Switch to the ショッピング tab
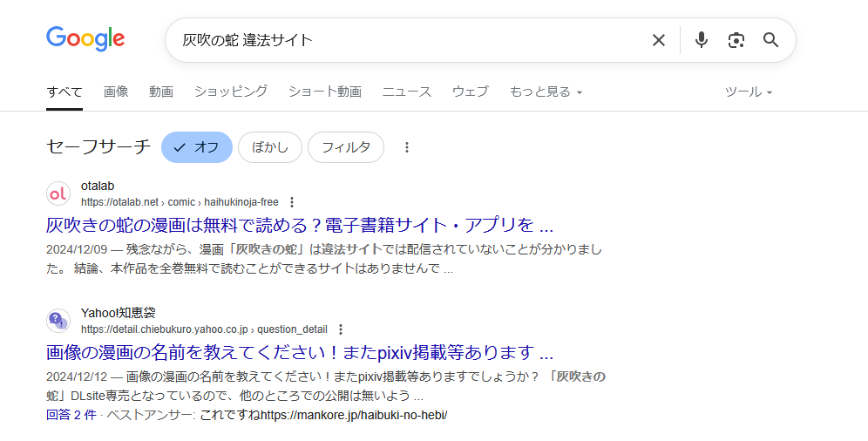Image resolution: width=868 pixels, height=441 pixels. [231, 92]
